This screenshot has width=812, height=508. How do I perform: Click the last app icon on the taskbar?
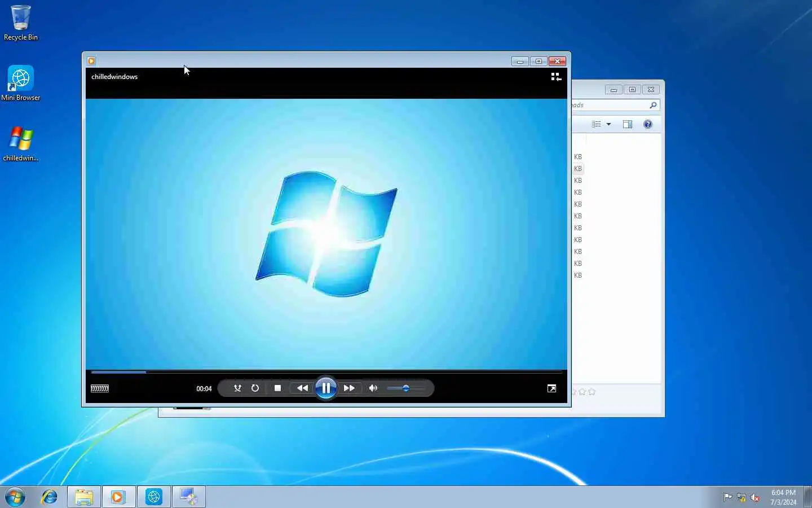[x=189, y=497]
